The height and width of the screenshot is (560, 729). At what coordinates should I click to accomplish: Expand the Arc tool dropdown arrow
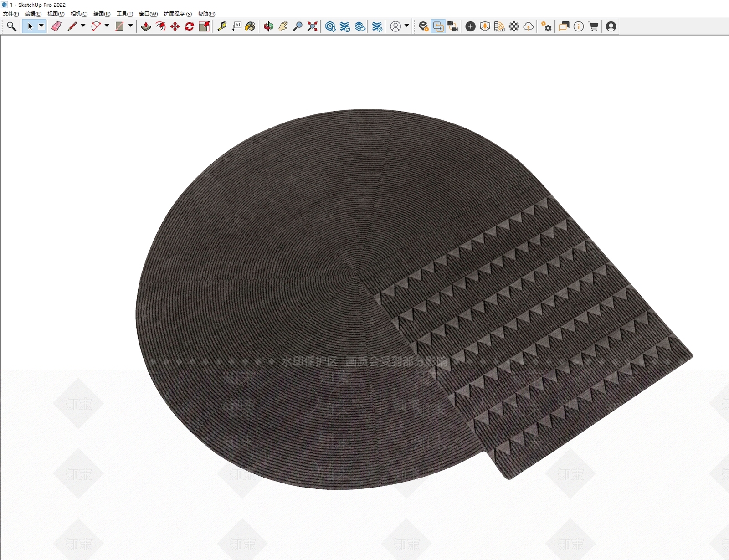[107, 26]
